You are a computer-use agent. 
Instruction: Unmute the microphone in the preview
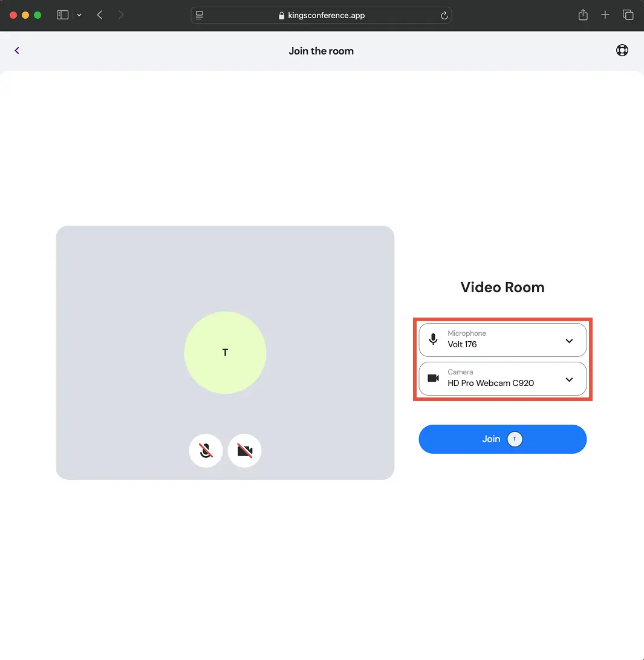[x=206, y=451]
